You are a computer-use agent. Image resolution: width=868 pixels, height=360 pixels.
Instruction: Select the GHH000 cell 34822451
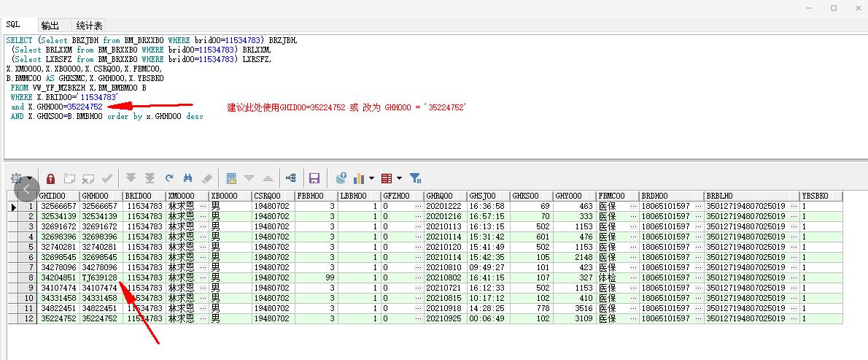pos(101,308)
